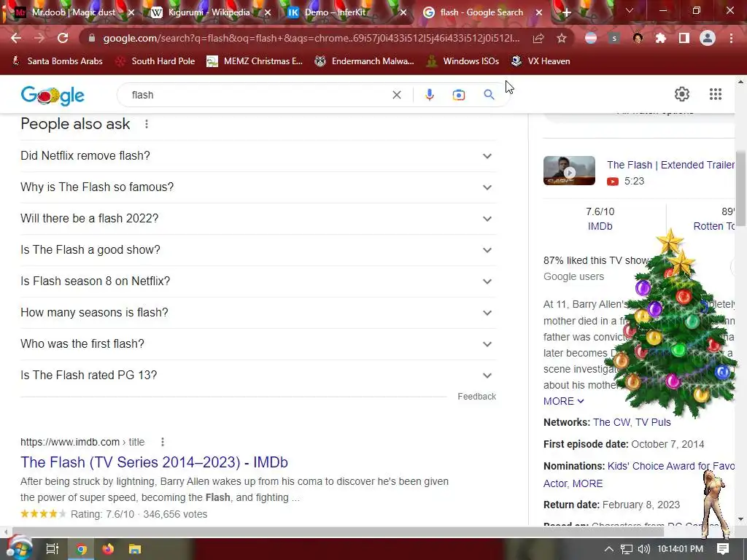Open The Flash Extended Trailer link
This screenshot has height=560, width=747.
coord(670,165)
